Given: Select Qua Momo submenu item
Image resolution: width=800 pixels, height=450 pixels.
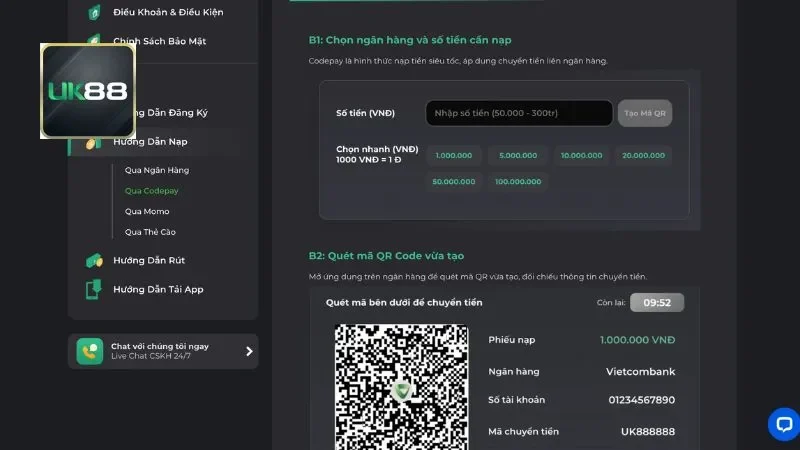Looking at the screenshot, I should coord(147,211).
